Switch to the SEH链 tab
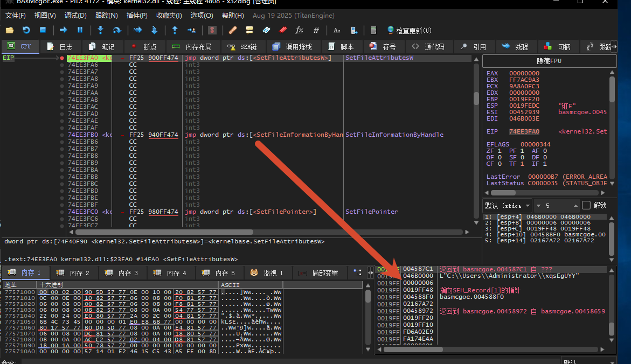631x364 pixels. tap(242, 47)
